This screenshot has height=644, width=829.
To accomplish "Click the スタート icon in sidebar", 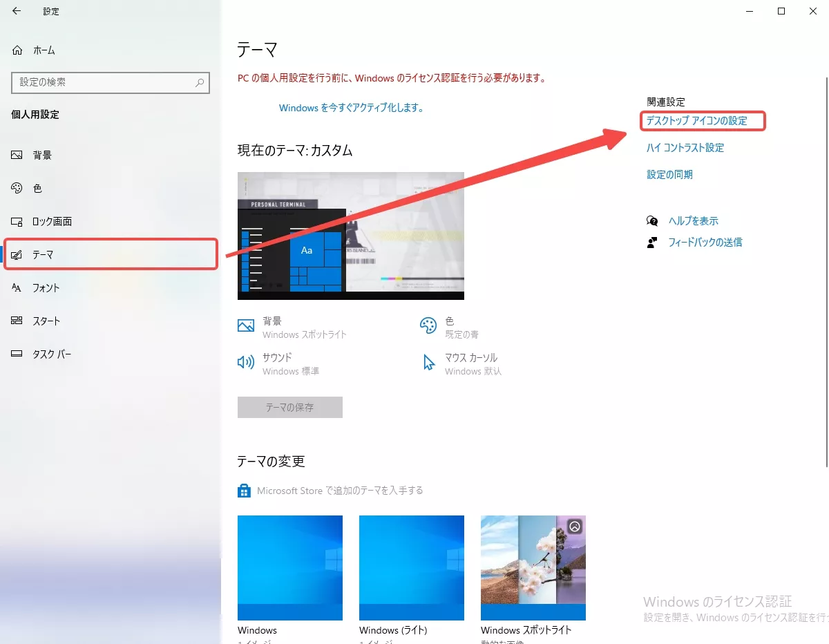I will tap(17, 321).
